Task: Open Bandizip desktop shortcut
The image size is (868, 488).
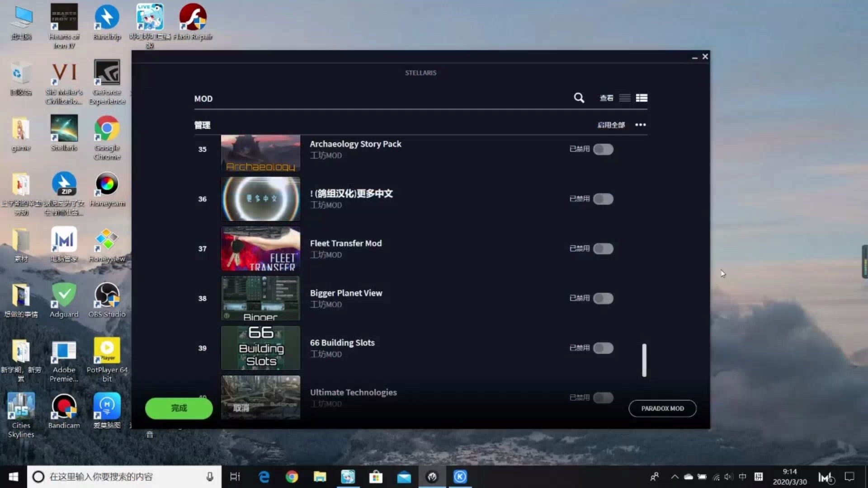Action: click(x=107, y=22)
